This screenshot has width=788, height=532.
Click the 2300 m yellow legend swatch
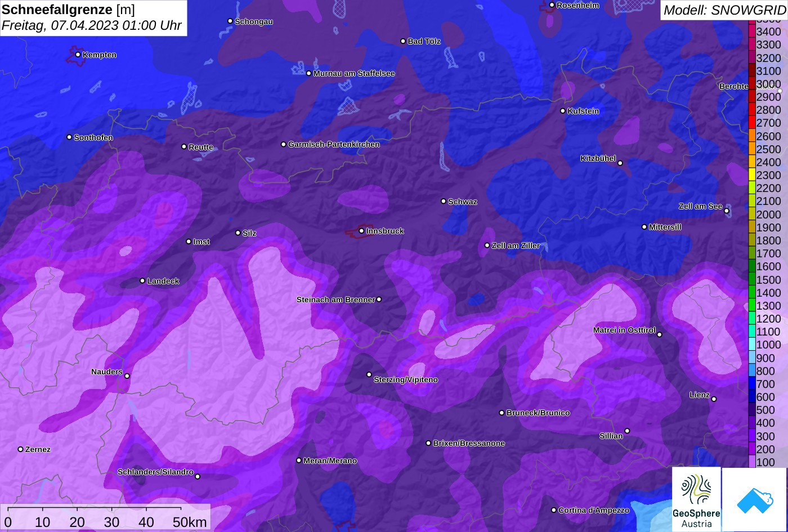[751, 175]
